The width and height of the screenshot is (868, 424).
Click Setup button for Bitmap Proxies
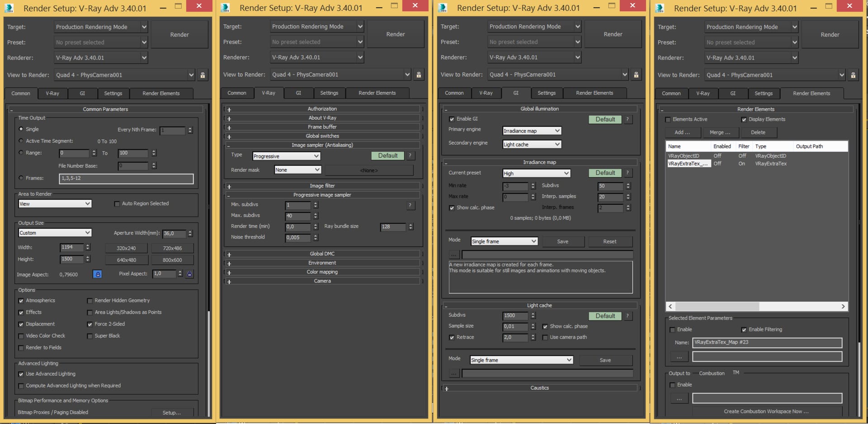pos(171,413)
